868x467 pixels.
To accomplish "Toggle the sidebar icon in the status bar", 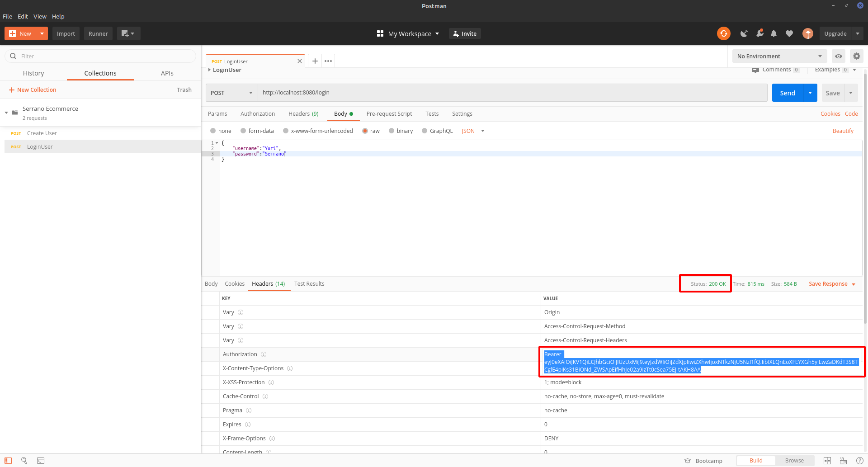I will [8, 461].
